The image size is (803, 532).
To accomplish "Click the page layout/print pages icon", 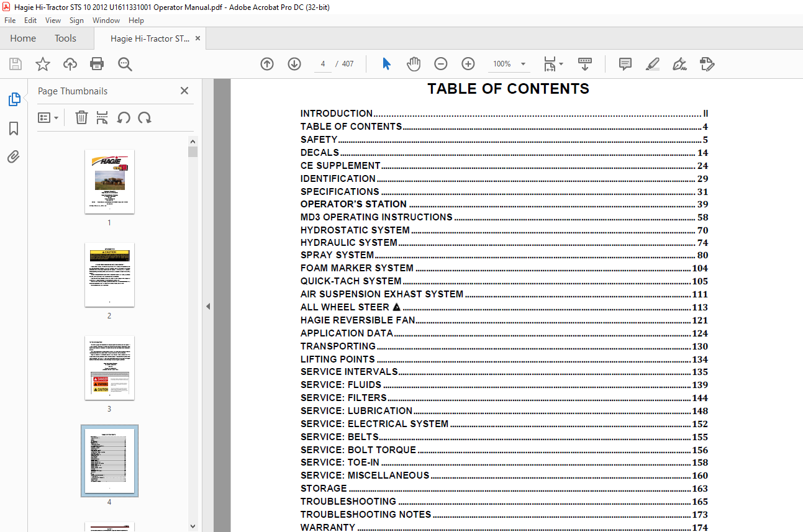I will [x=102, y=117].
